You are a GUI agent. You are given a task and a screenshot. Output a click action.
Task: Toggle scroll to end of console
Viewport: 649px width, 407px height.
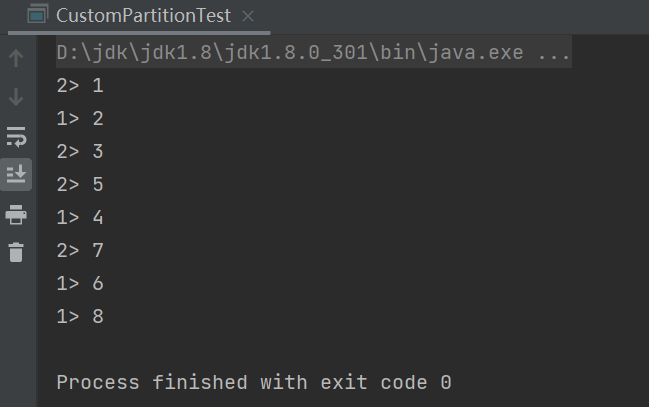coord(16,174)
